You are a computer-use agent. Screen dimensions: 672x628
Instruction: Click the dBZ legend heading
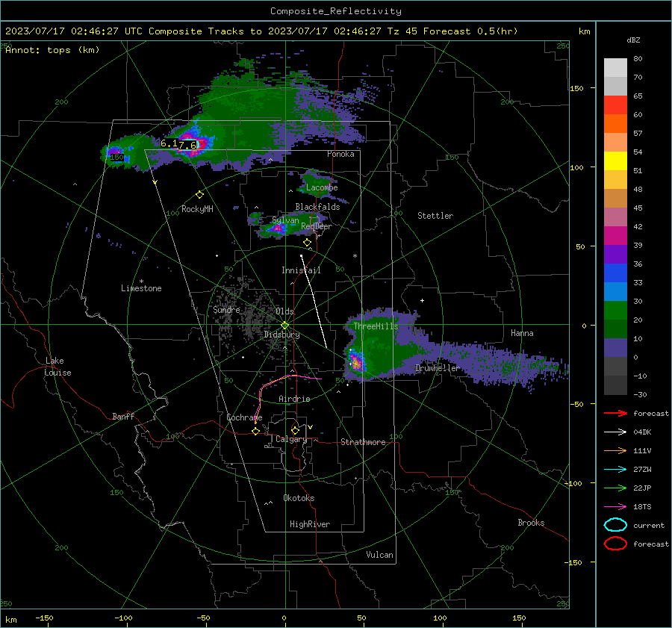coord(633,40)
